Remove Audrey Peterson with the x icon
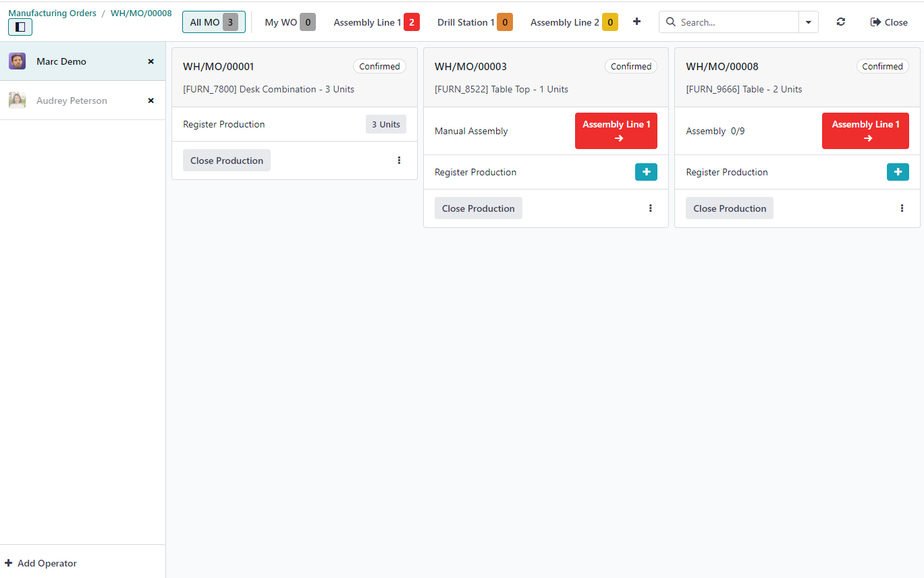Screen dimensions: 924x578 [x=151, y=100]
